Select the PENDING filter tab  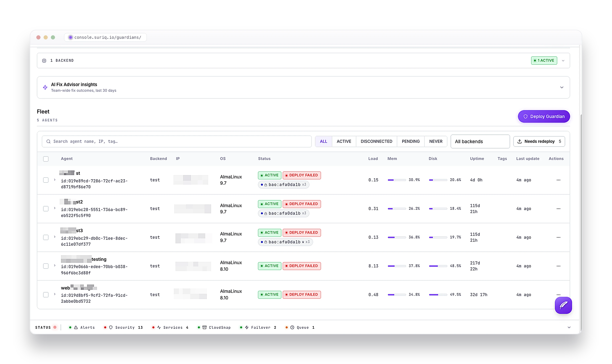(411, 142)
